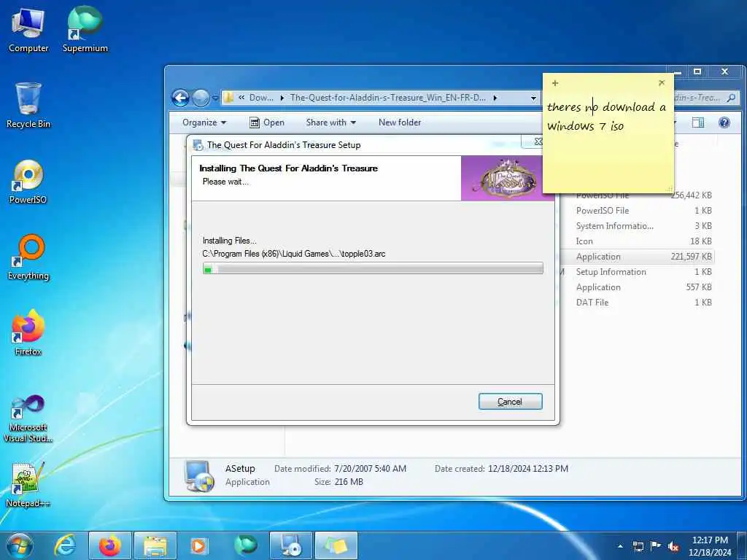Click the Explorer Forward arrow button
The width and height of the screenshot is (747, 560).
201,98
